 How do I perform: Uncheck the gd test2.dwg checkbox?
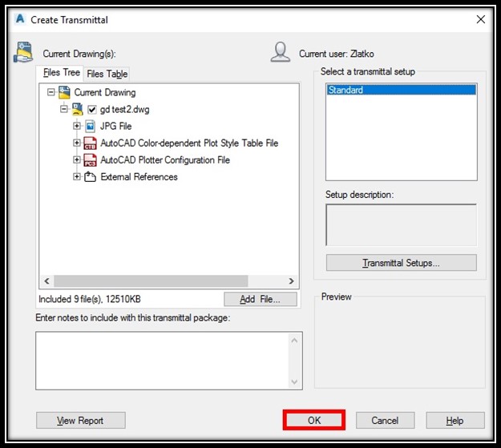tap(92, 110)
